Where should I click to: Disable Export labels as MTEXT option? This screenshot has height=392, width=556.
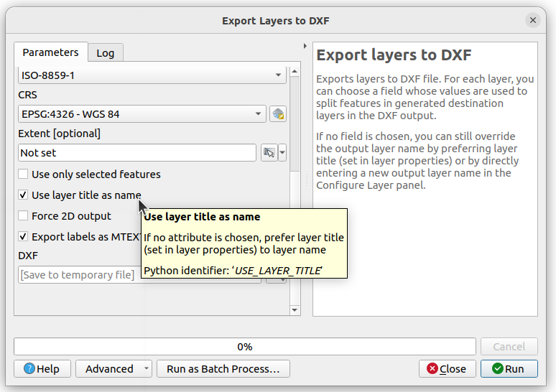(x=24, y=237)
